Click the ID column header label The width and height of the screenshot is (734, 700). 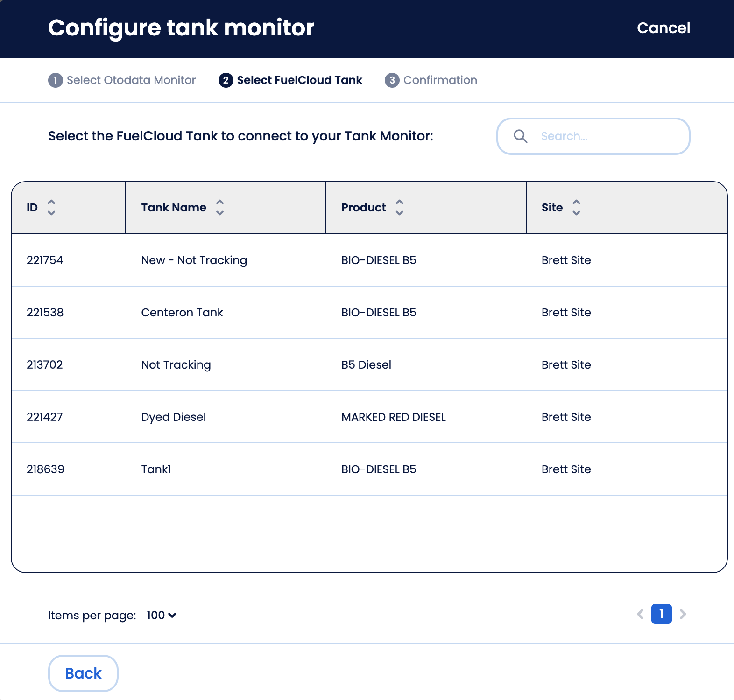tap(32, 208)
